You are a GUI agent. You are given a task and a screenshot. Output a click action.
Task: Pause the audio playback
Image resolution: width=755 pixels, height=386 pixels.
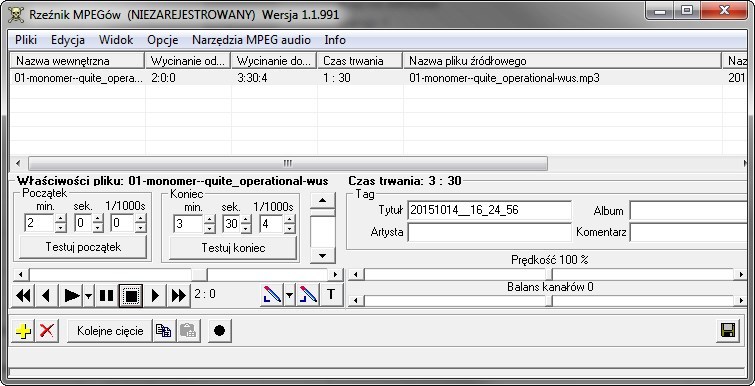[106, 295]
